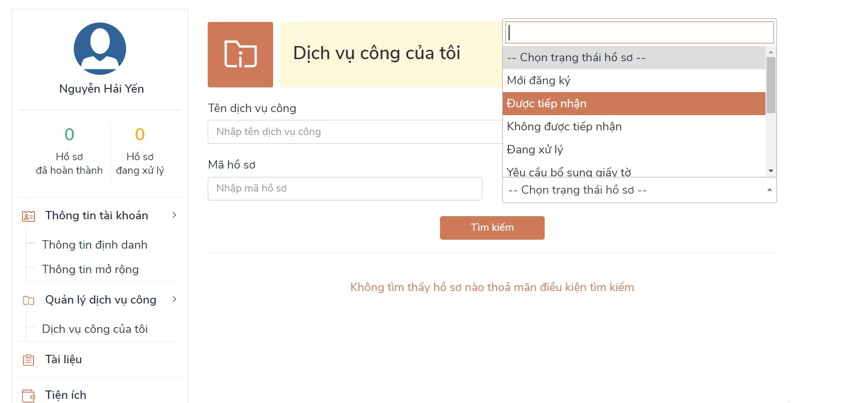Click the orange folder info icon
The height and width of the screenshot is (403, 868).
click(240, 54)
